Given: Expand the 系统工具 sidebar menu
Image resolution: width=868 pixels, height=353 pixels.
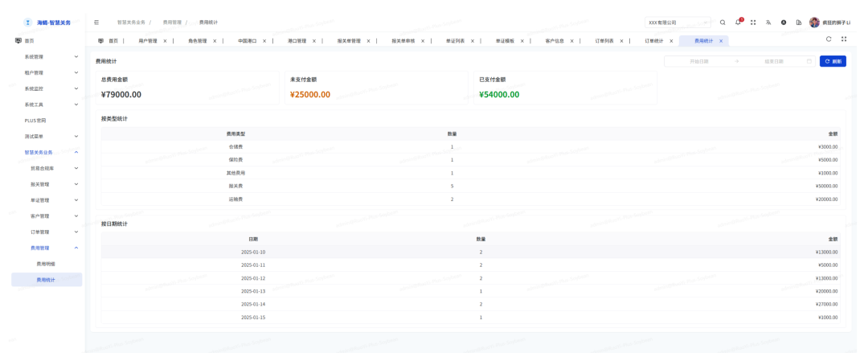Looking at the screenshot, I should pyautogui.click(x=47, y=105).
